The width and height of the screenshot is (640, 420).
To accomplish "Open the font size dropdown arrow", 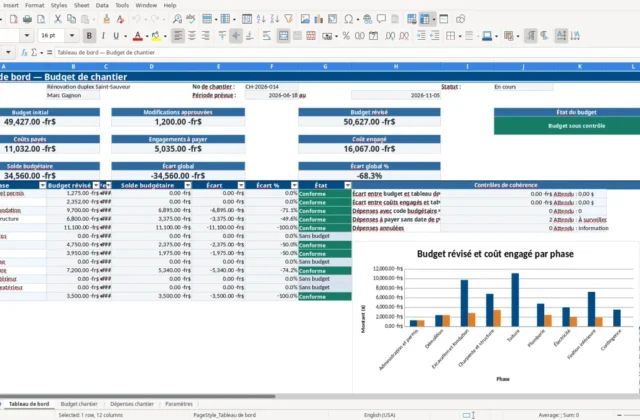I will pos(72,36).
